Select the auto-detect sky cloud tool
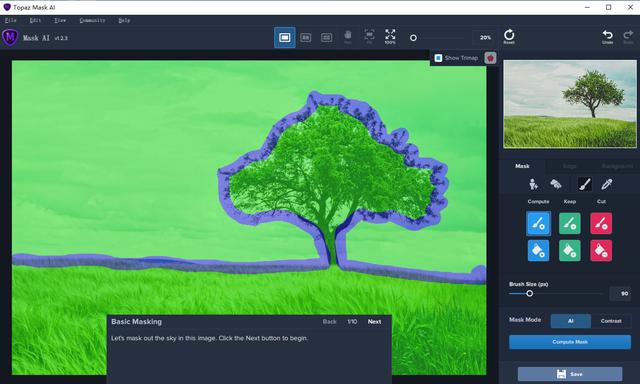This screenshot has width=640, height=384. [556, 184]
